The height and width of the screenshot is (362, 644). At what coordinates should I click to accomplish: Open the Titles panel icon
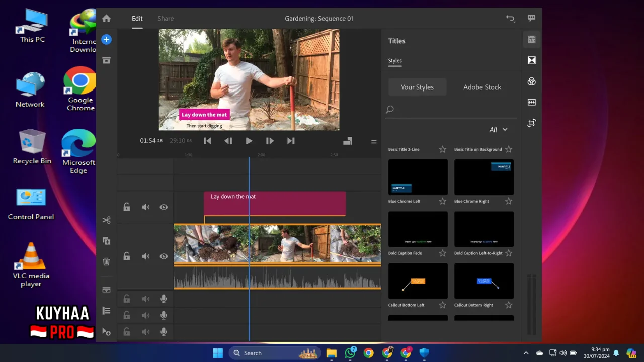coord(531,39)
